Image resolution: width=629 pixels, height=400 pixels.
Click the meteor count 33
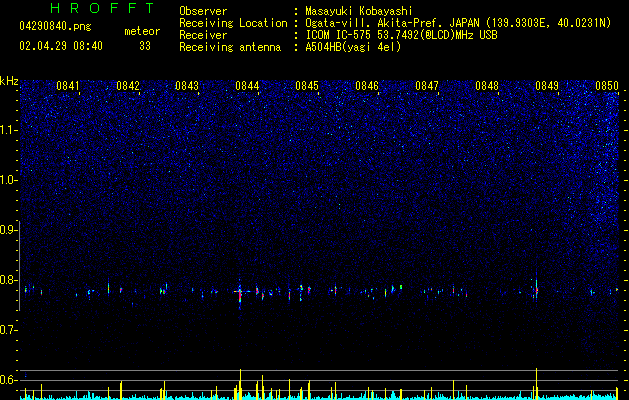point(145,46)
